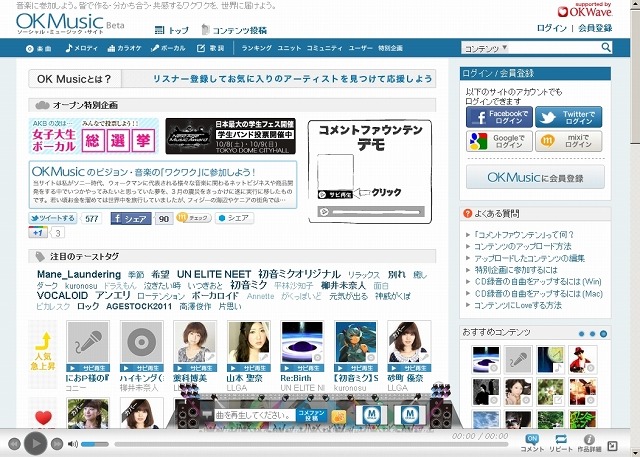Toggle the リピート repeat icon
Screen dimensions: 640x457
560,443
